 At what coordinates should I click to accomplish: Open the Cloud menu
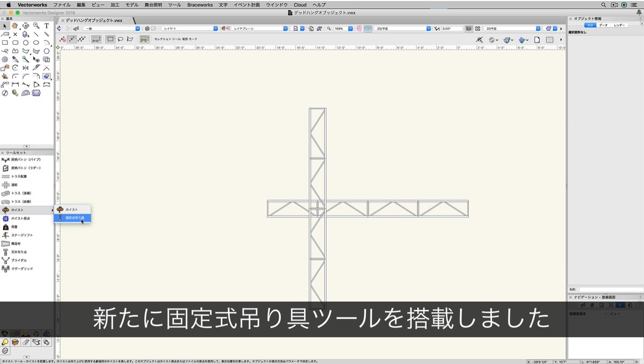300,5
